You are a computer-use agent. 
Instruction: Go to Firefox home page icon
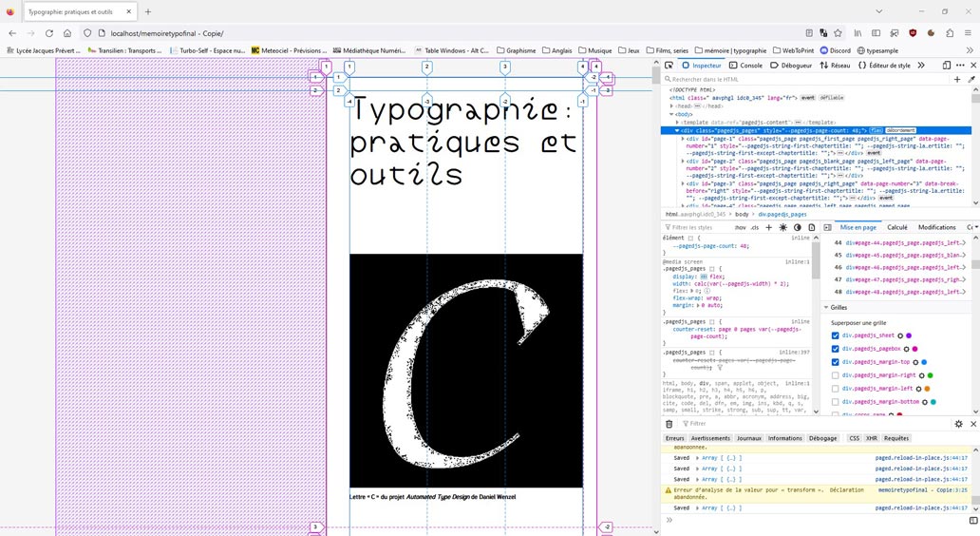tap(67, 33)
